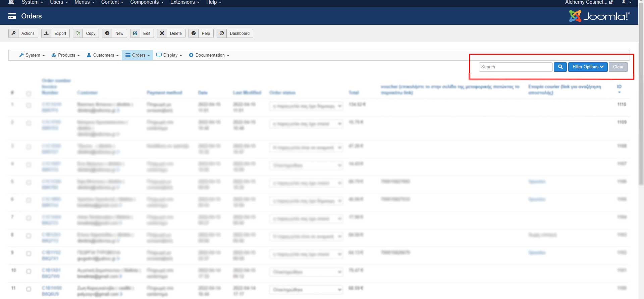644x299 pixels.
Task: Click the New order toolbar button
Action: point(115,34)
